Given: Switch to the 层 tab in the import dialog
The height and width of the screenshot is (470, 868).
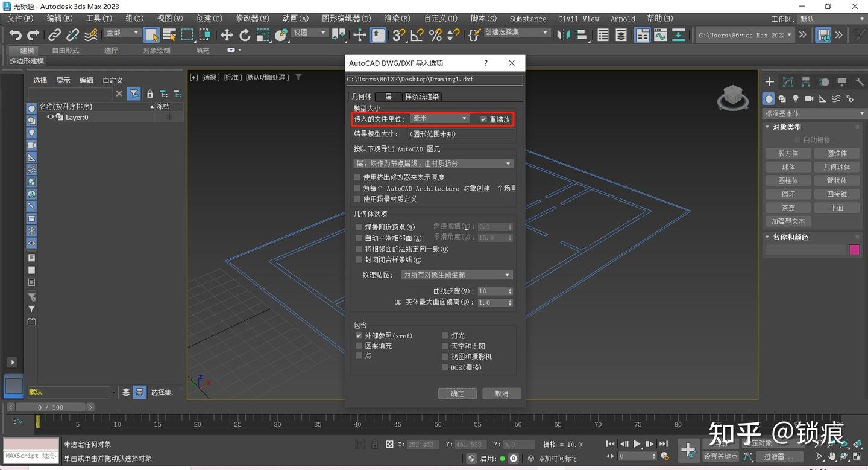Looking at the screenshot, I should (x=388, y=96).
